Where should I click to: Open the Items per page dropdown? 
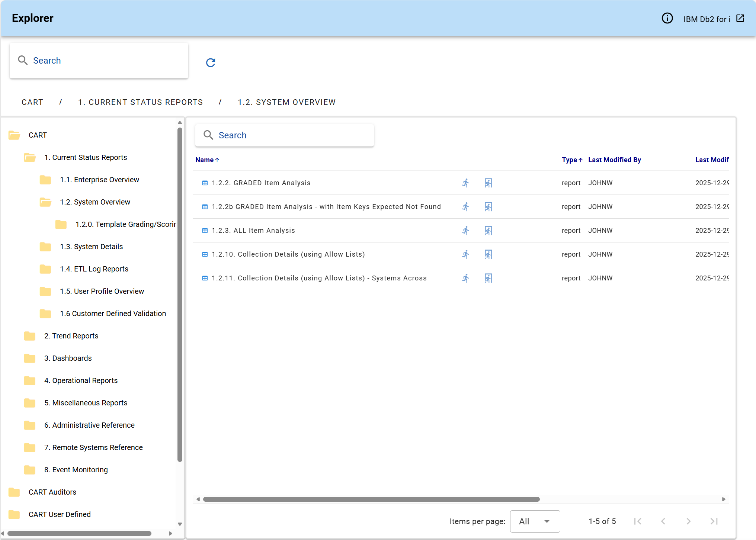tap(535, 521)
